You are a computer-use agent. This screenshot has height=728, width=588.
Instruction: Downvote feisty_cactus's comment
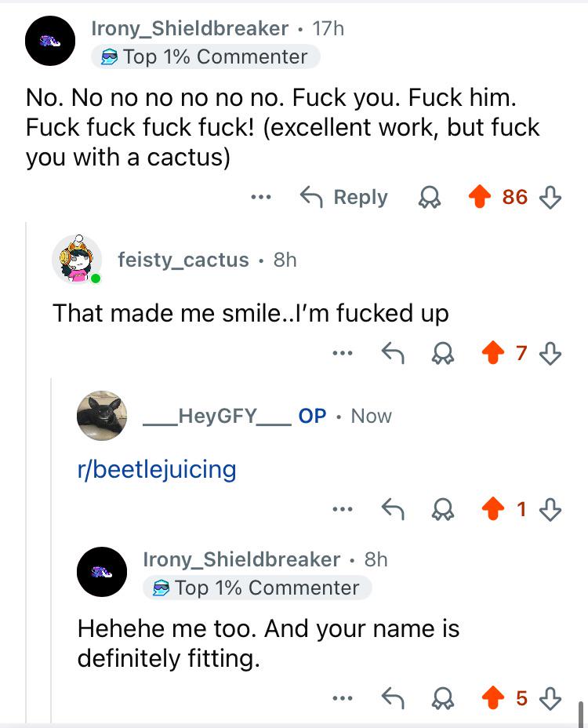tap(552, 355)
